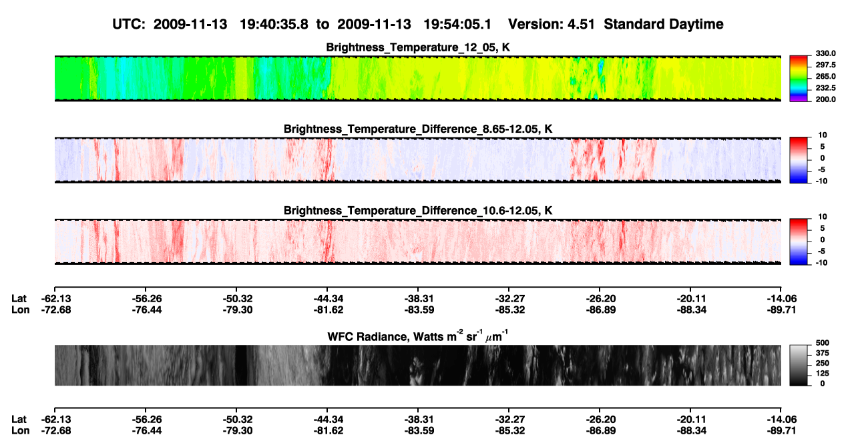Screen dimensions: 868x445
Task: Click the 10.6-12.05 difference image strip
Action: (x=418, y=242)
